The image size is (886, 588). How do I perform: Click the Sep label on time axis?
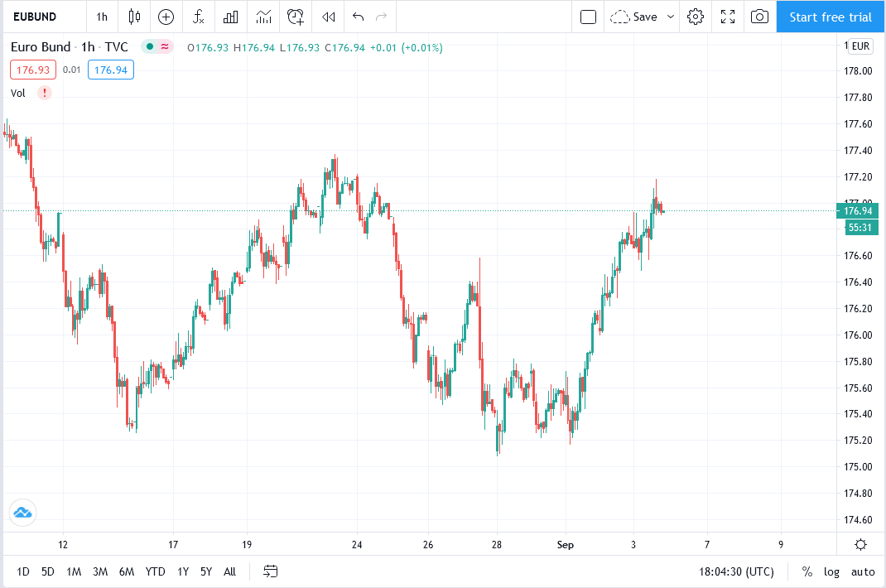[565, 545]
